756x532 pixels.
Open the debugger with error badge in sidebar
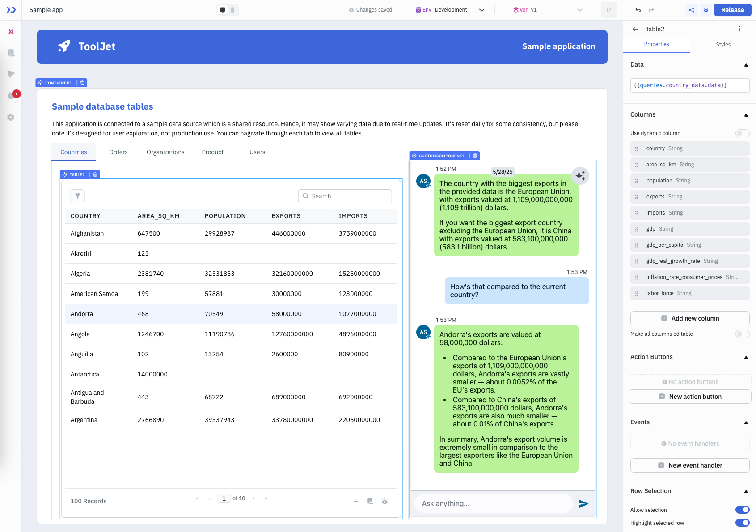[x=11, y=94]
